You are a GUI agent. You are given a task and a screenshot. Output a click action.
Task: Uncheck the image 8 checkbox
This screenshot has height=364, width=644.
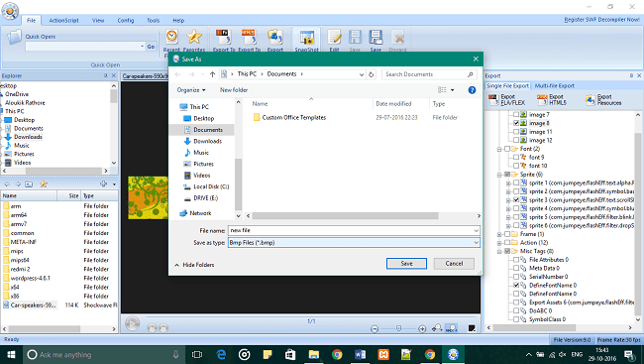(x=516, y=123)
